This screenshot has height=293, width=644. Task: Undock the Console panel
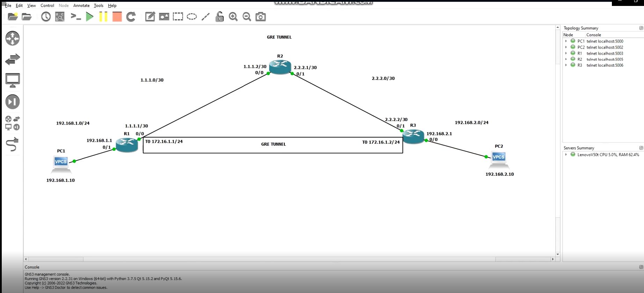(x=641, y=267)
